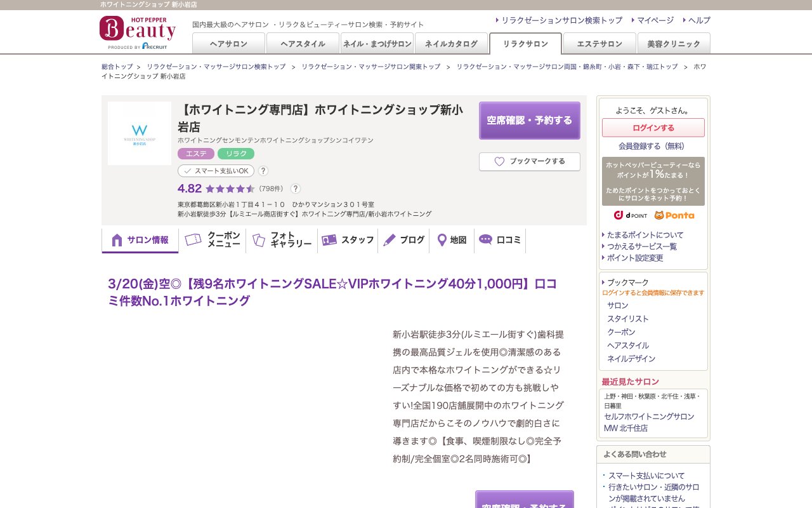Screen dimensions: 812x508
Task: Click the heart icon in ブックマークする button
Action: tap(499, 161)
